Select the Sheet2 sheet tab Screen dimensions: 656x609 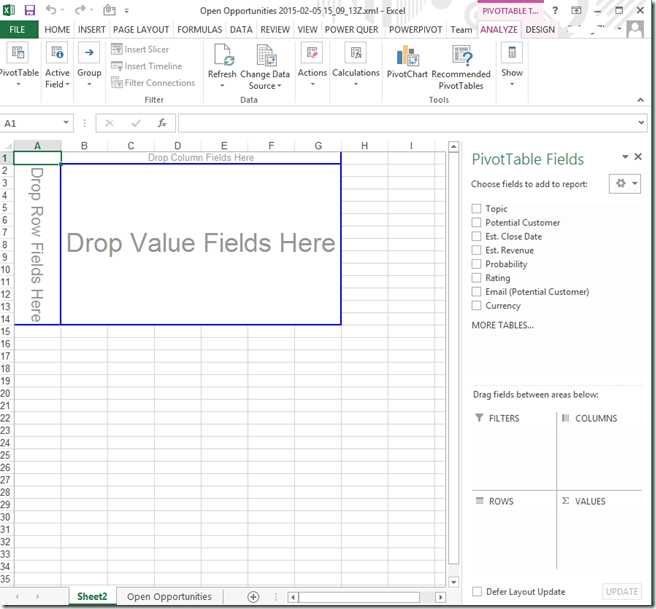click(x=92, y=597)
